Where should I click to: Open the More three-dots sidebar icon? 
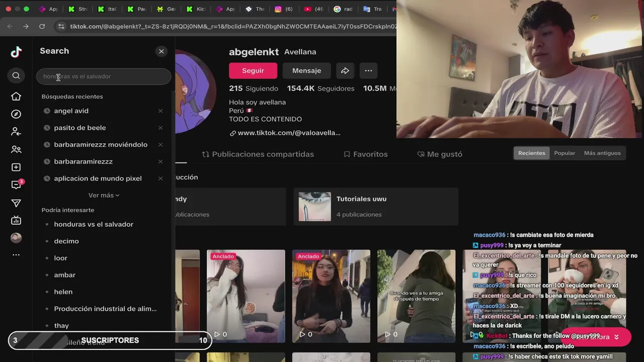16,255
